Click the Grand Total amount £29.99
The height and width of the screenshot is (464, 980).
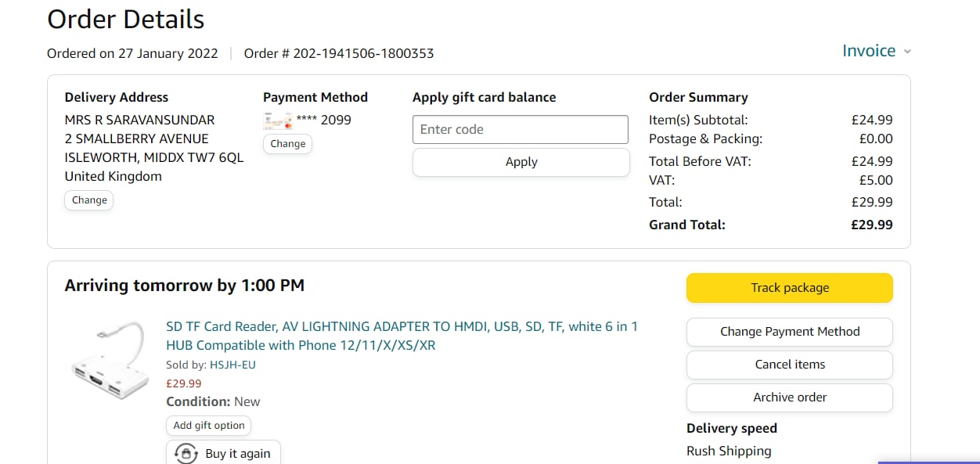click(x=872, y=225)
